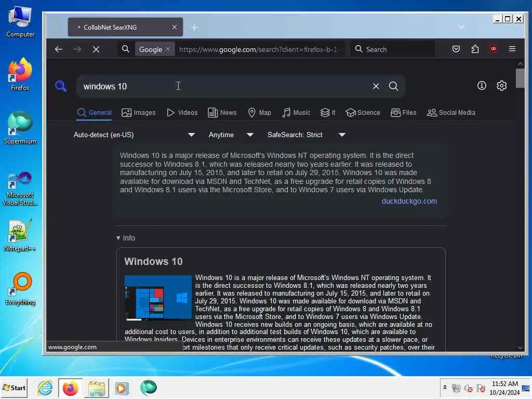Screen dimensions: 532x399
Task: Click the Firefox toolbar Search box
Action: click(392, 49)
